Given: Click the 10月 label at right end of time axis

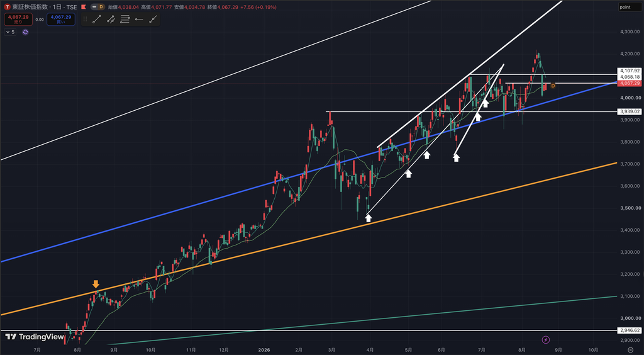Looking at the screenshot, I should click(592, 350).
